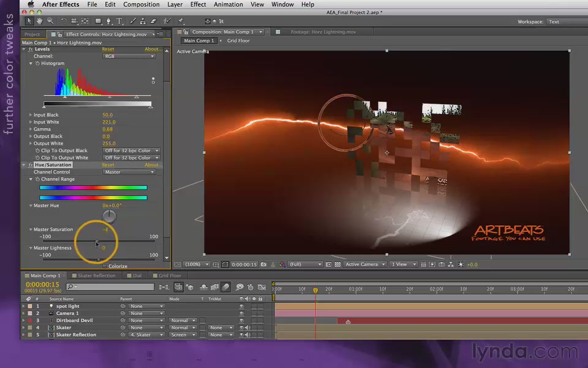Viewport: 588px width, 368px height.
Task: Click the Brainstorm icon in timeline
Action: 239,287
